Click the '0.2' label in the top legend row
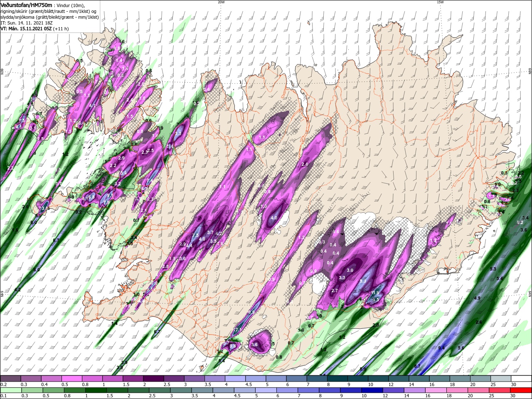The height and width of the screenshot is (399, 532). pos(3,384)
